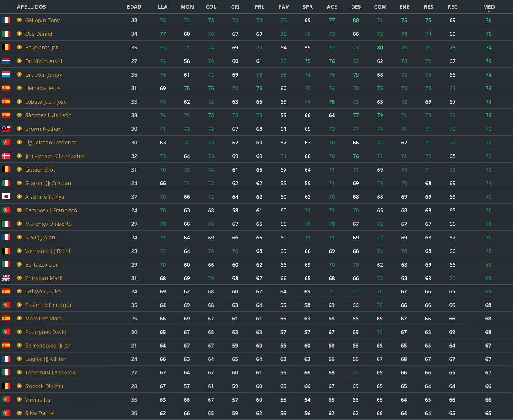Sort riders by ENE column header

coord(404,7)
